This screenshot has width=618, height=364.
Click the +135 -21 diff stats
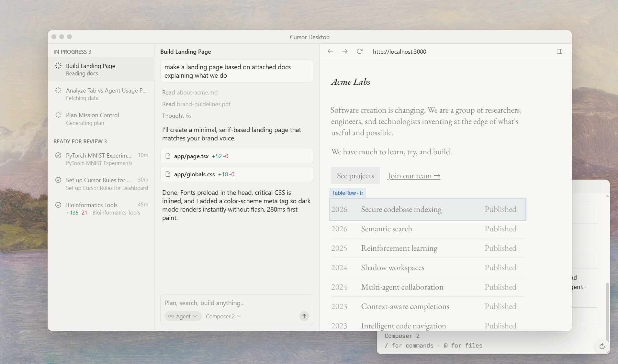click(77, 213)
